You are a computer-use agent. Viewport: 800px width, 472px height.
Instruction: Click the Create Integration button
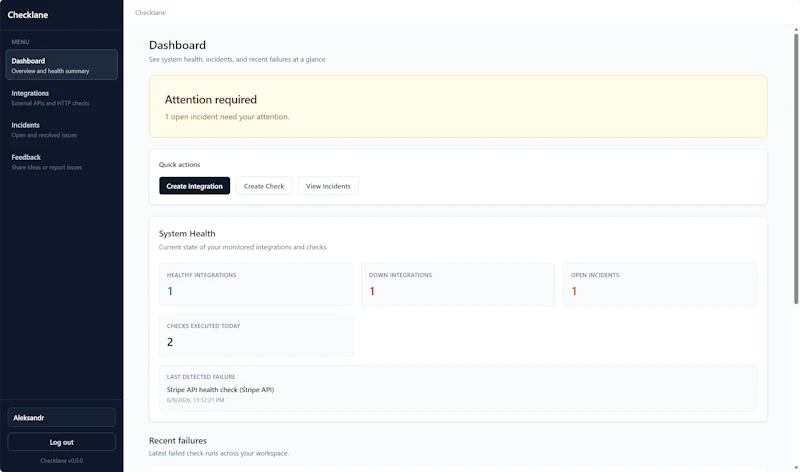(194, 186)
